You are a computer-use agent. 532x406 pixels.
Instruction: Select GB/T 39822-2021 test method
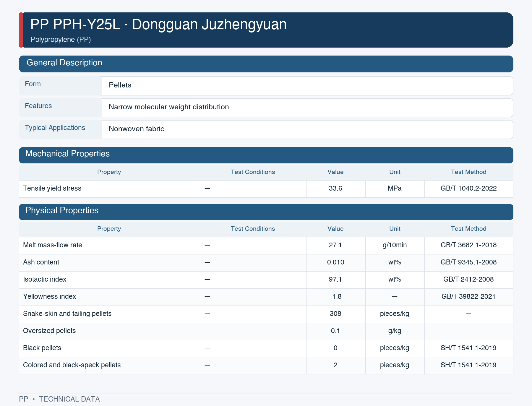point(468,297)
